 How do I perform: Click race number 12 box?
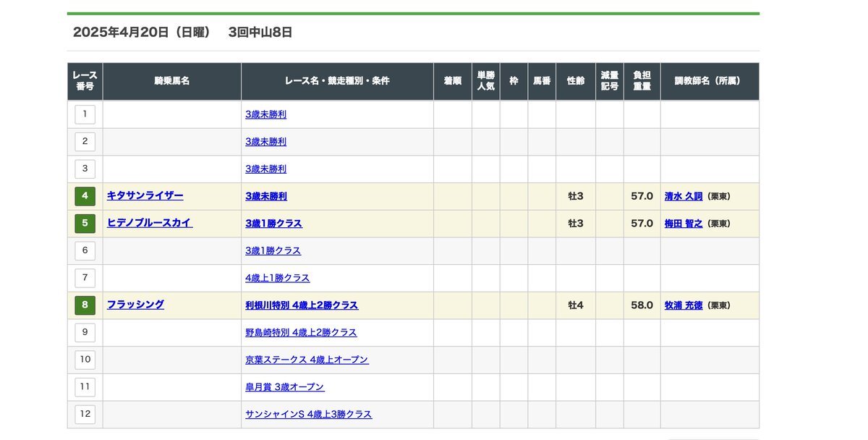click(85, 414)
